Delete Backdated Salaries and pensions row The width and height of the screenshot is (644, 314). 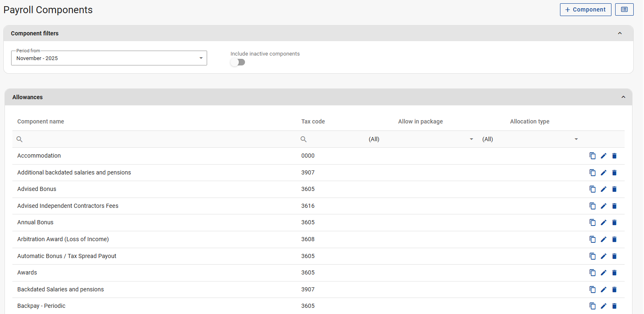point(614,290)
